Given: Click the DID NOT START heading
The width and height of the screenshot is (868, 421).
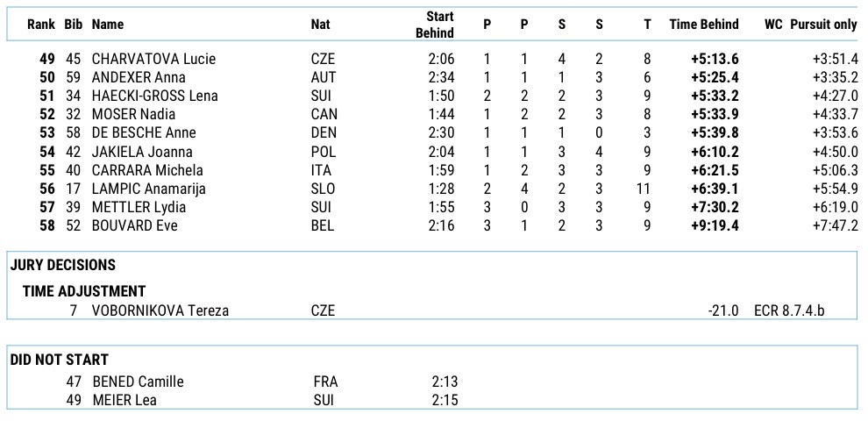Looking at the screenshot, I should (59, 360).
